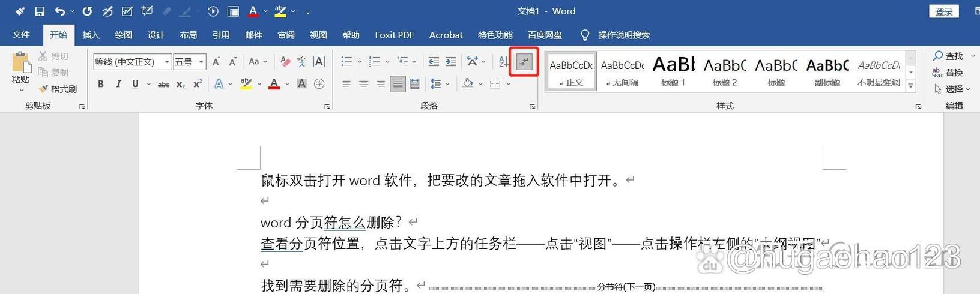Increase paragraph indent

(x=451, y=61)
